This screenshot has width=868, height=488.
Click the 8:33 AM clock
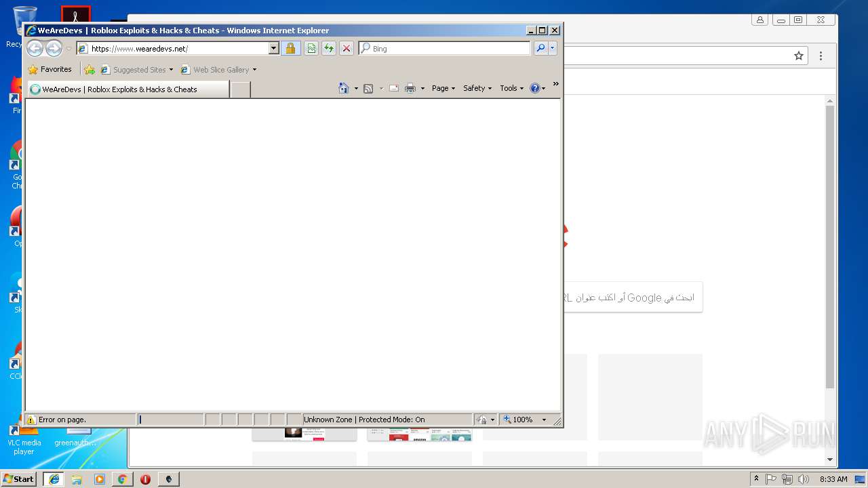833,479
